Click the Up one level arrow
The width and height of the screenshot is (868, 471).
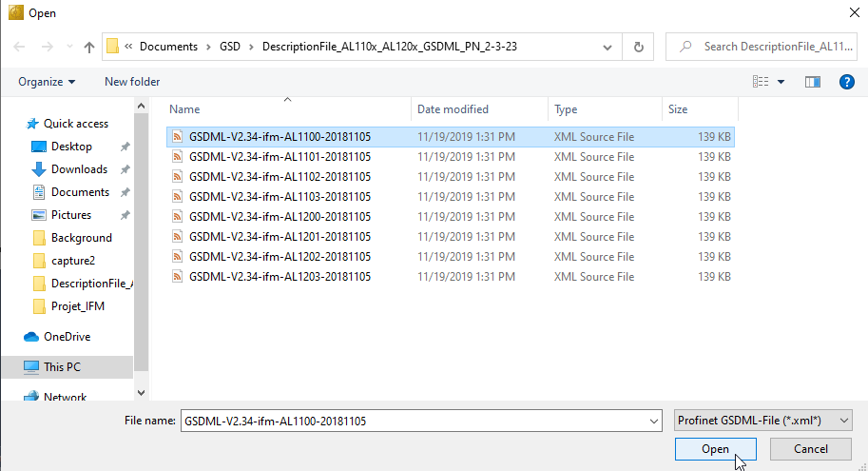[89, 47]
